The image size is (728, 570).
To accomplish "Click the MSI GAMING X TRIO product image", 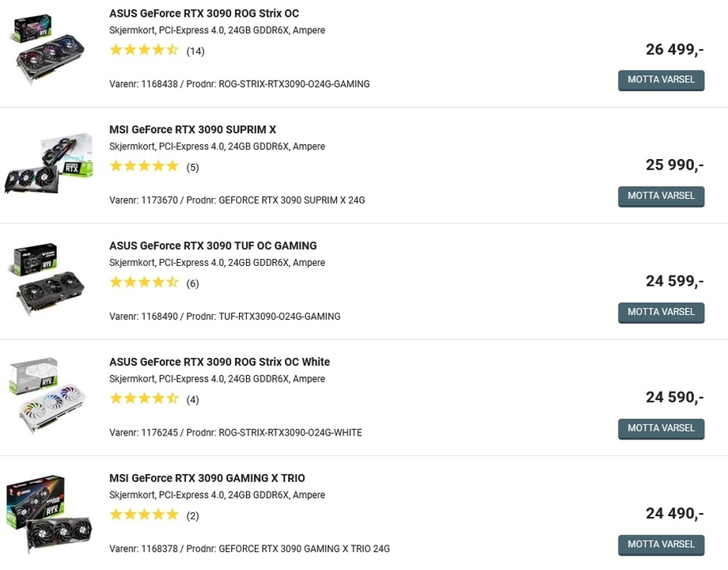I will (x=47, y=514).
